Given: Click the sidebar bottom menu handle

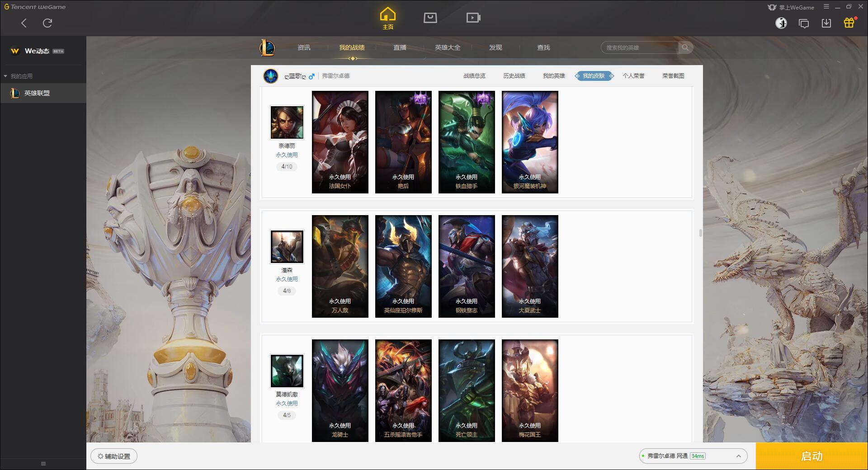Looking at the screenshot, I should 43,463.
